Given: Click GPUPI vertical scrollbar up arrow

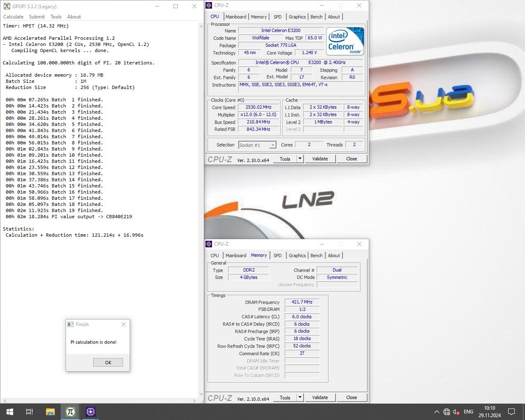Looking at the screenshot, I should pos(201,26).
